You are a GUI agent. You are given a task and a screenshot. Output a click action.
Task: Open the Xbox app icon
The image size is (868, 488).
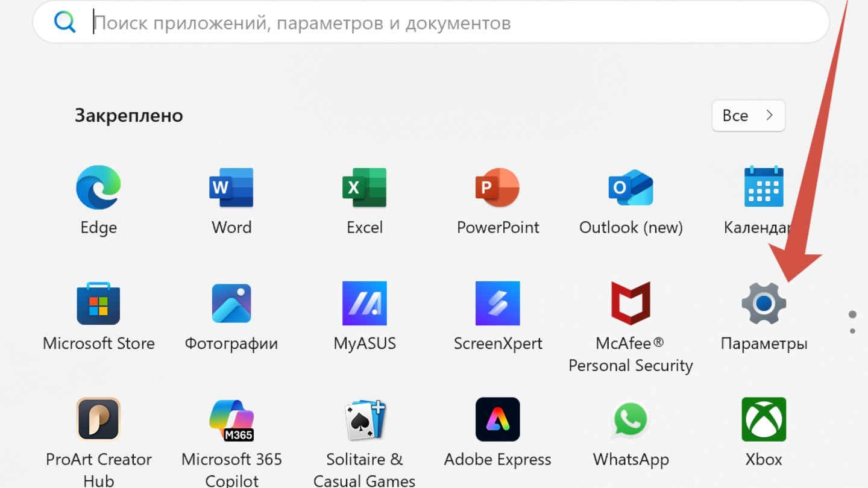coord(764,419)
